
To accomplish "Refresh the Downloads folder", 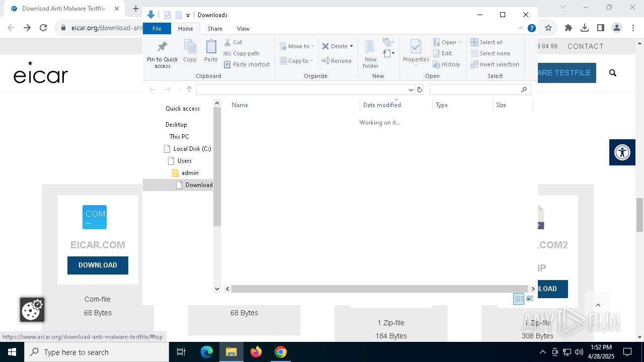I will point(420,89).
